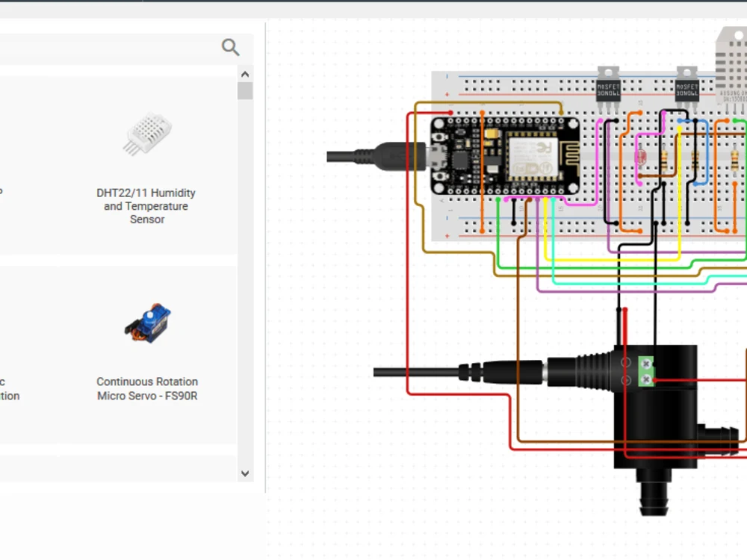Screen dimensions: 747x560
Task: Expand more components with the down chevron
Action: point(245,473)
